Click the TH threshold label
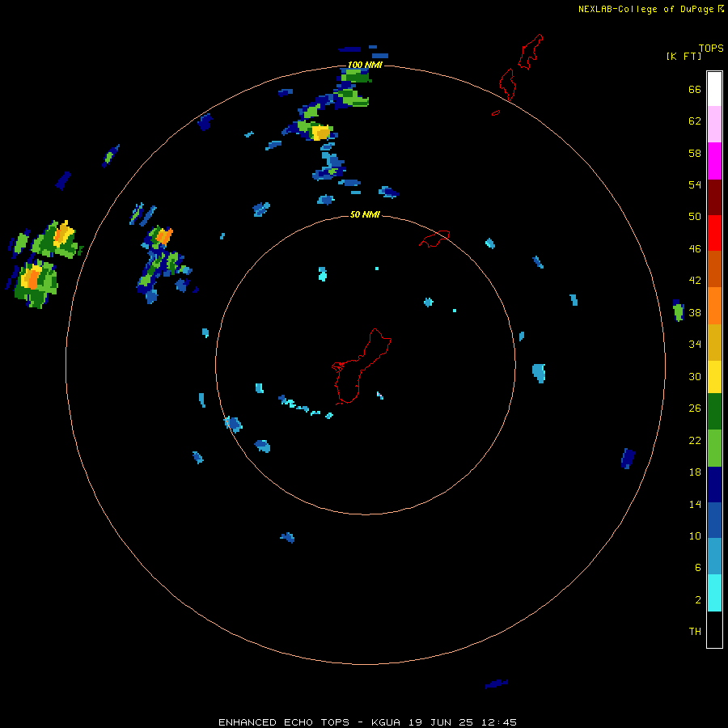Screen dimensions: 728x728 click(695, 632)
